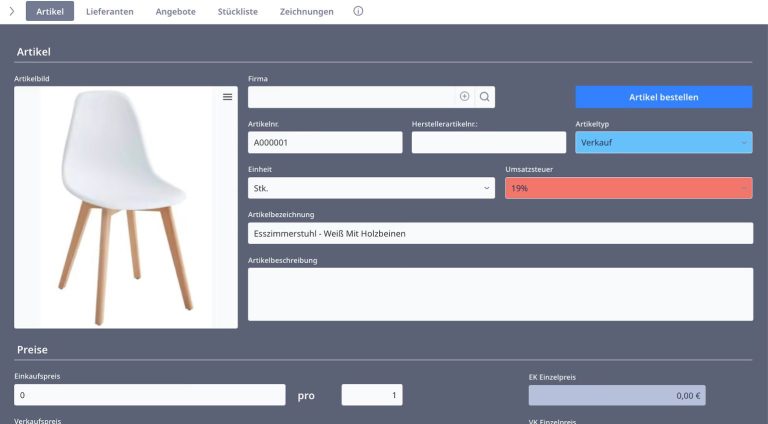Click the Einkaufspreis input field
Screen dimensions: 768x424
coord(149,395)
